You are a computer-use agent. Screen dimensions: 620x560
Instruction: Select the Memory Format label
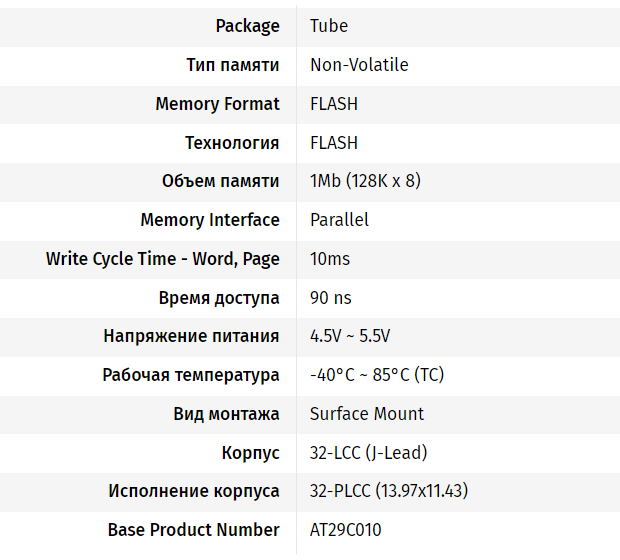tap(217, 104)
